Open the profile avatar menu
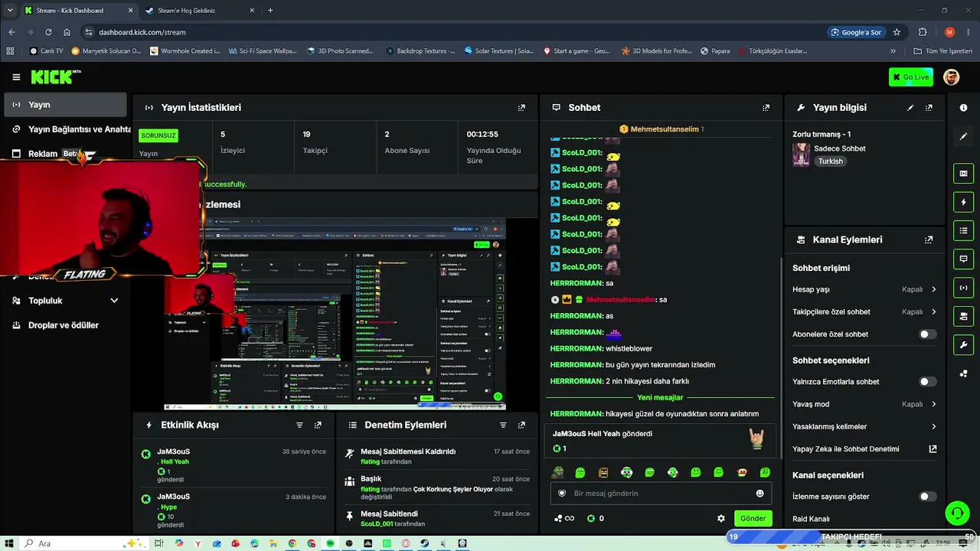This screenshot has width=980, height=551. [951, 77]
